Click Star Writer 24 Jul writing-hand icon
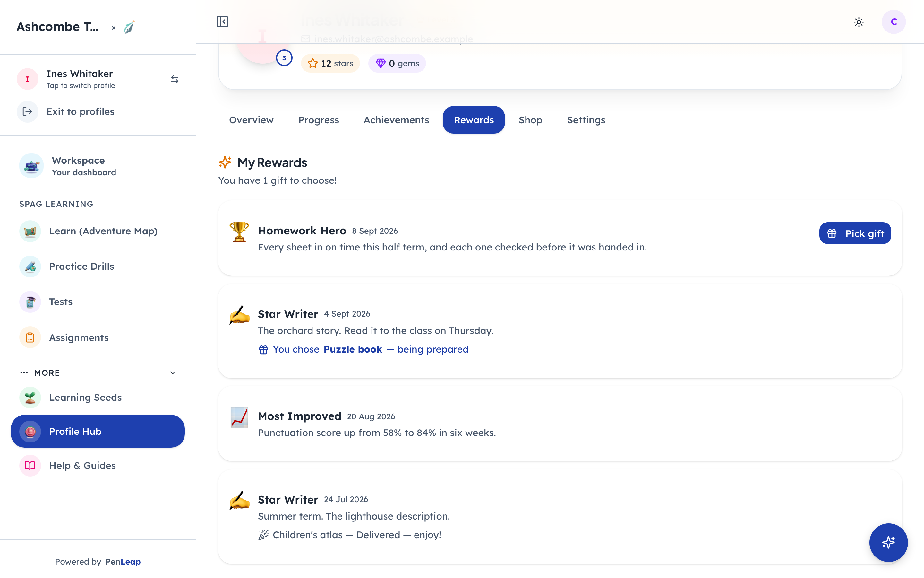924x578 pixels. pyautogui.click(x=239, y=501)
